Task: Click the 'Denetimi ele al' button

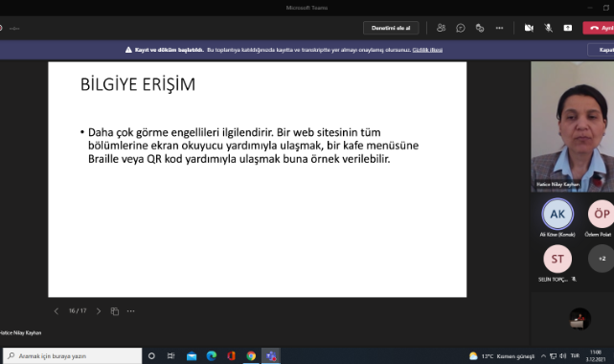Action: click(x=391, y=28)
